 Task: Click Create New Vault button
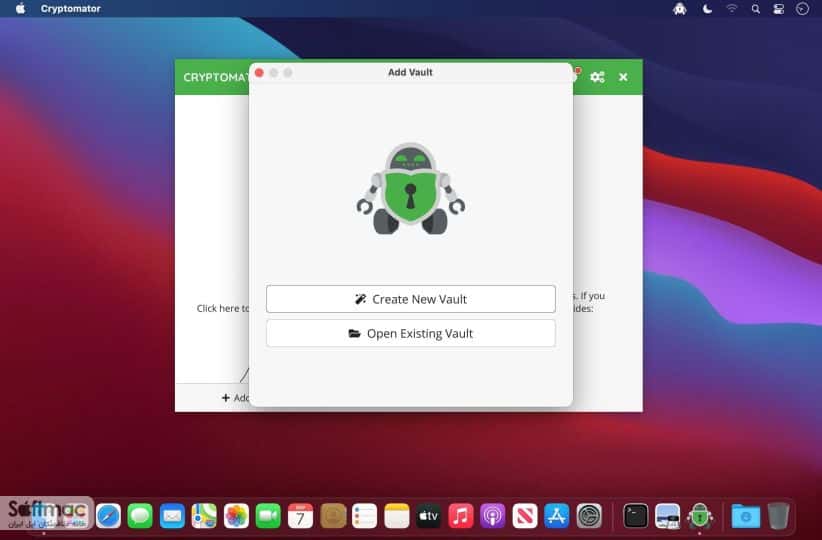[410, 299]
